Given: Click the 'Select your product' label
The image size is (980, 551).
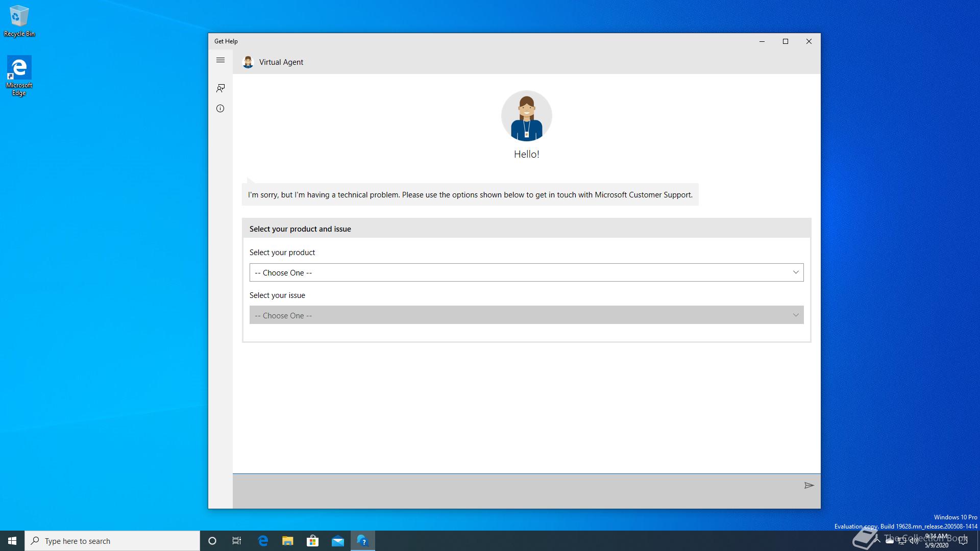Looking at the screenshot, I should click(282, 253).
